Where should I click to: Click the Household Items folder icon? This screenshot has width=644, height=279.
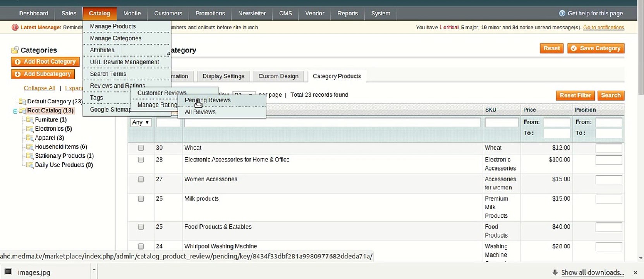tap(30, 147)
